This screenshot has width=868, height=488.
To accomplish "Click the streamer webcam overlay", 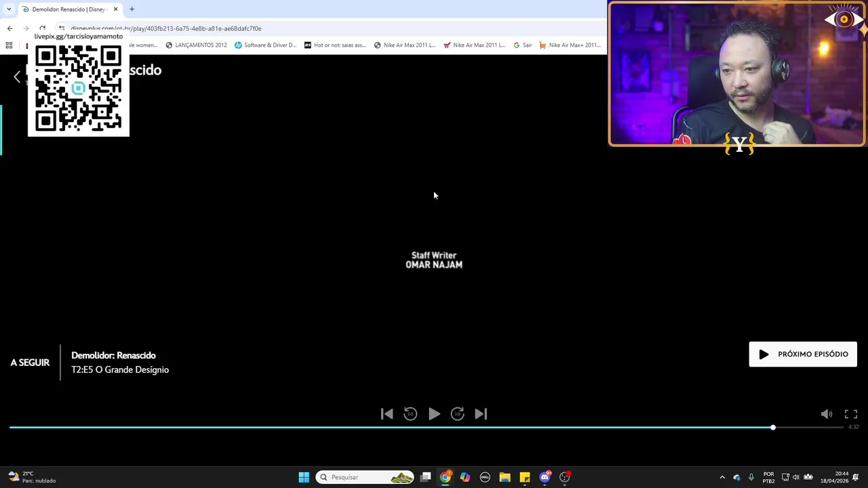I will [x=738, y=74].
